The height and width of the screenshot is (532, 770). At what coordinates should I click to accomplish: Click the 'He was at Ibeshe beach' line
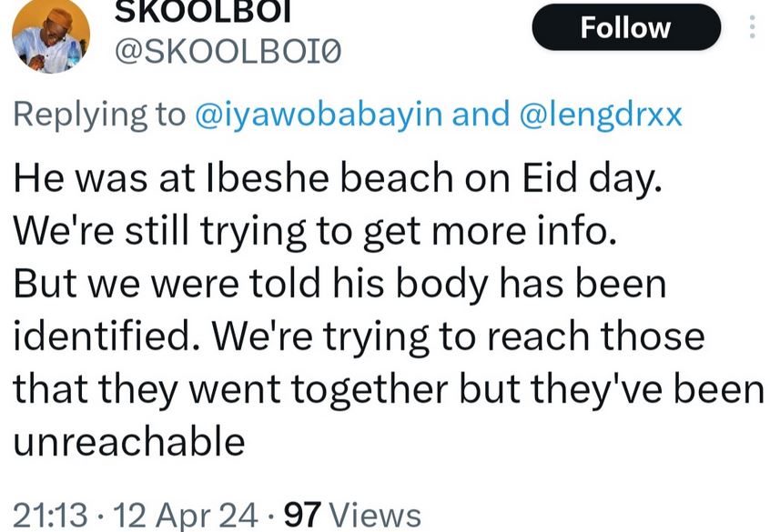pyautogui.click(x=335, y=180)
